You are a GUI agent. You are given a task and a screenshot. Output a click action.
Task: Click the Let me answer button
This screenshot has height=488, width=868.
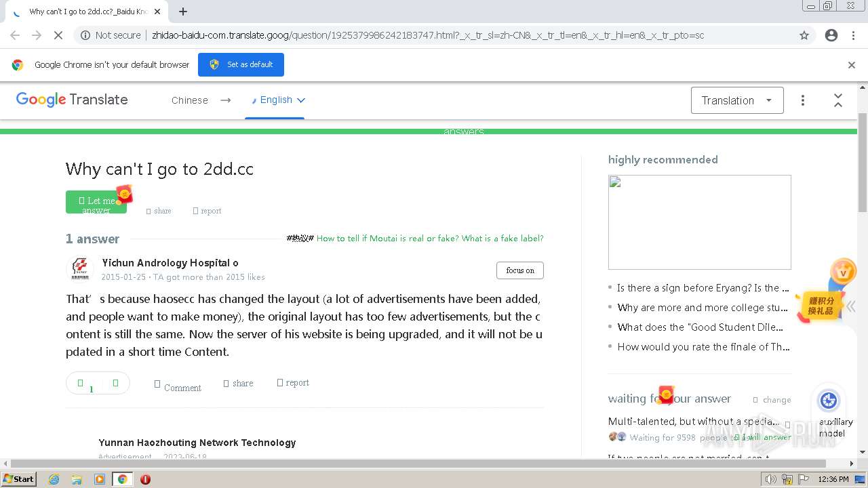tap(96, 202)
